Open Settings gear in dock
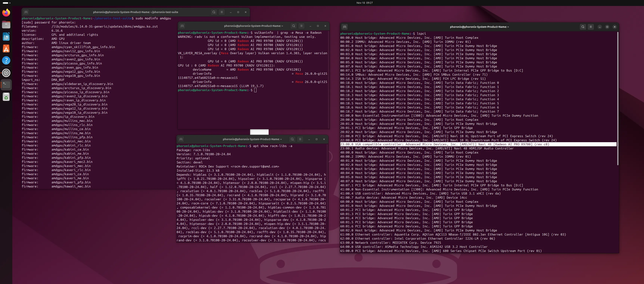 (x=6, y=73)
